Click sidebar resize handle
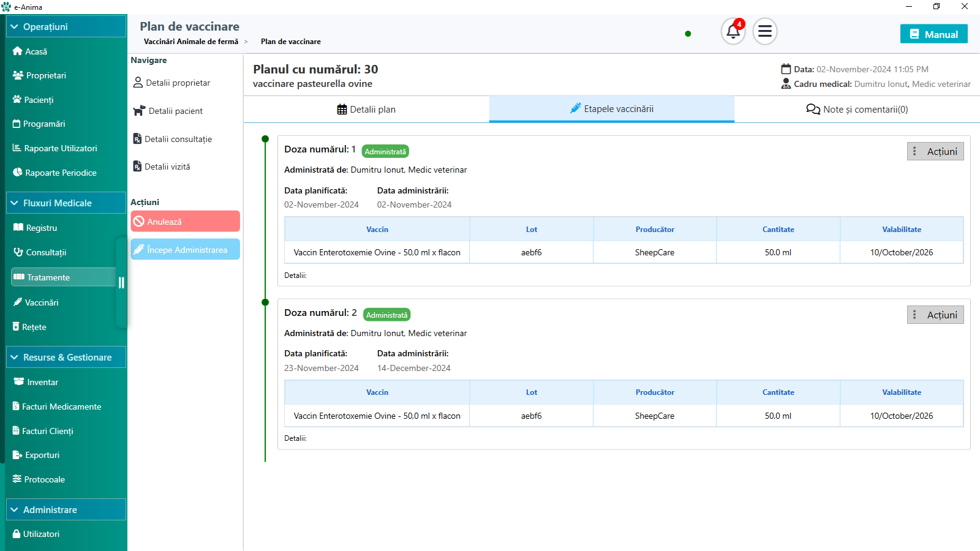Image resolution: width=980 pixels, height=551 pixels. coord(121,282)
